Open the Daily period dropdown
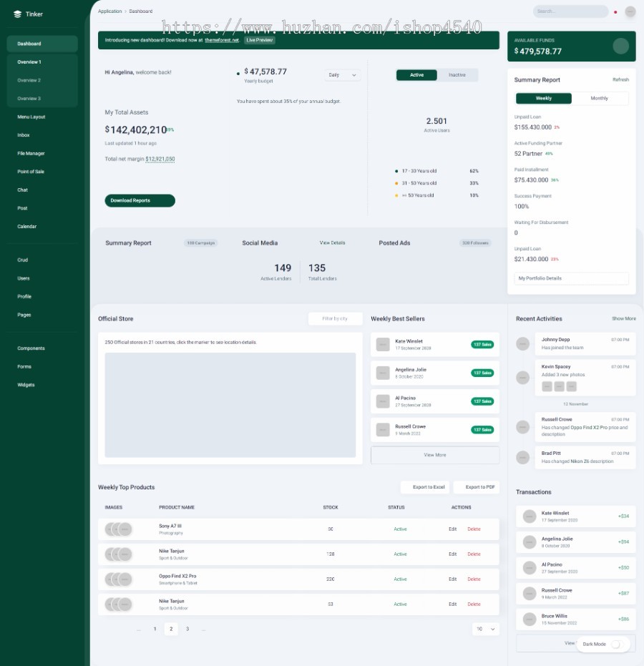This screenshot has height=666, width=644. pos(342,75)
